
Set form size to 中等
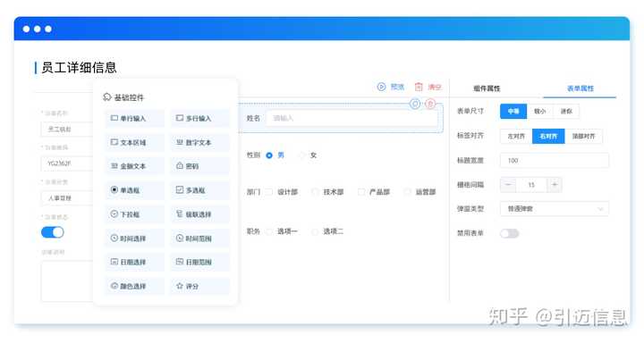(x=513, y=111)
